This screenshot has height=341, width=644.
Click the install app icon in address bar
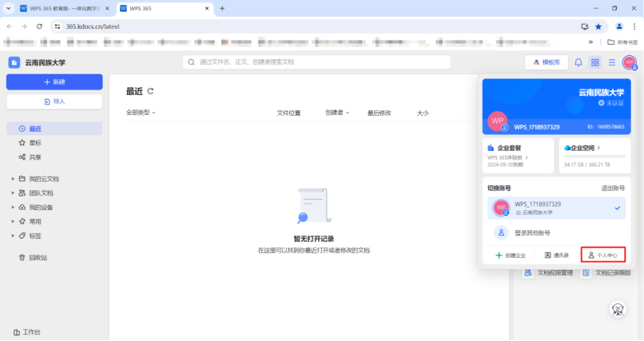coord(585,26)
